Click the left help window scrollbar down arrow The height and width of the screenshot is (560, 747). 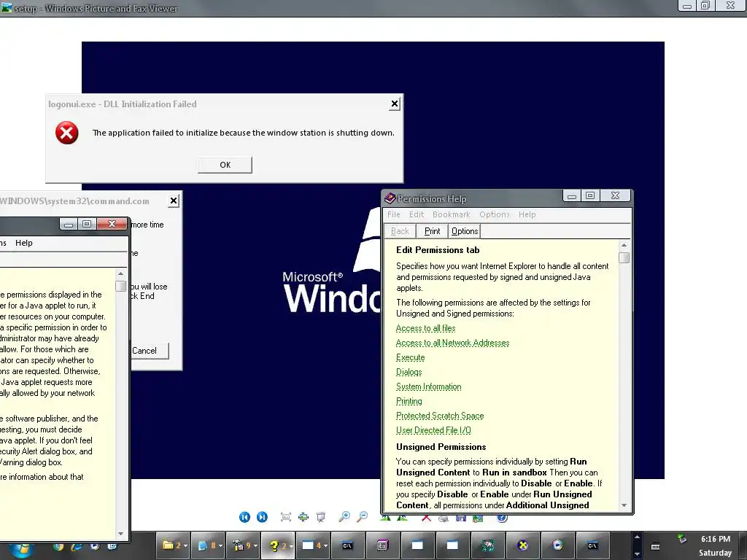tap(120, 534)
